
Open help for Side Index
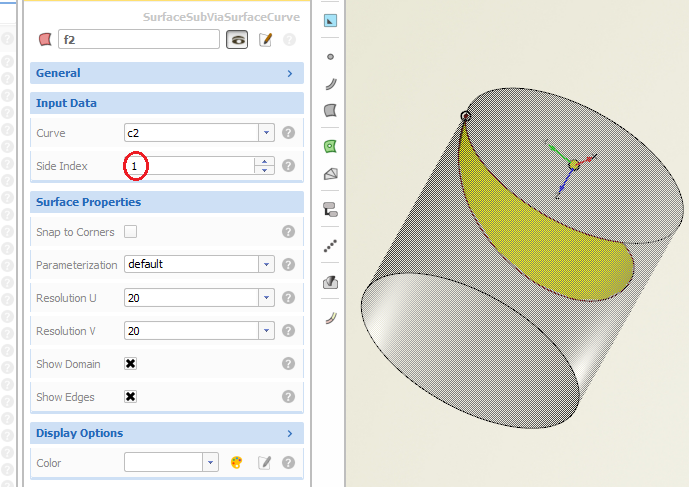tap(288, 166)
